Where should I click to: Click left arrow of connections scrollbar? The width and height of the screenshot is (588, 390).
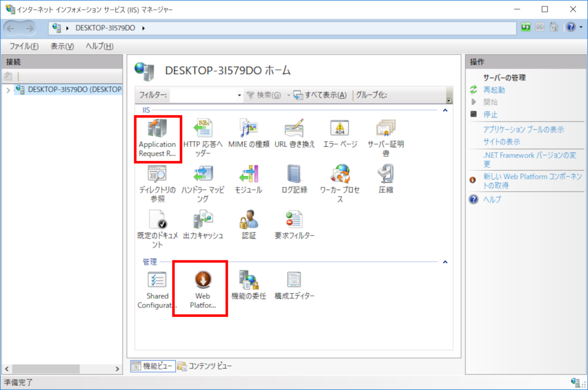click(6, 369)
